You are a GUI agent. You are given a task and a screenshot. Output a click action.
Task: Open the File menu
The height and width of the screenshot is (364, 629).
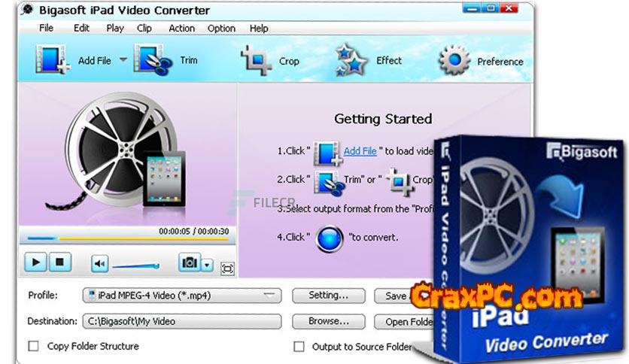coord(46,28)
